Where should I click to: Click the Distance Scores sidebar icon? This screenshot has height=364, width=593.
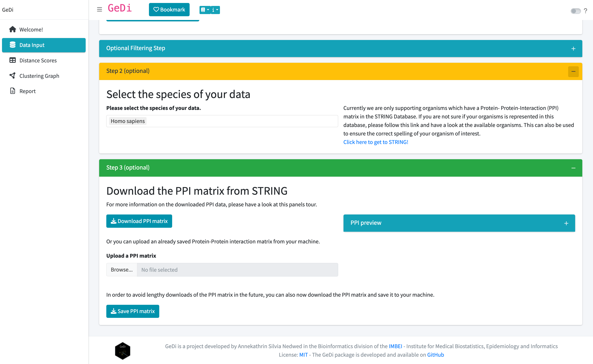[x=12, y=60]
